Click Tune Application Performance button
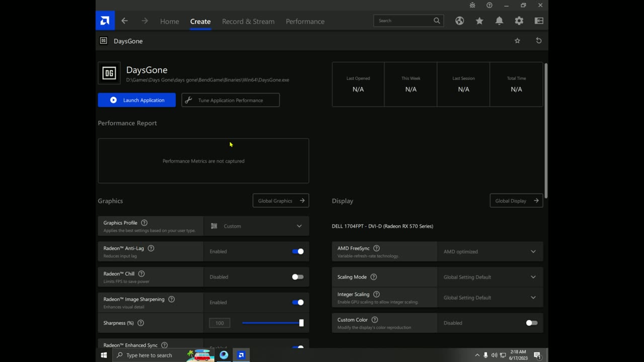Screen dimensions: 644x362 click(230, 100)
